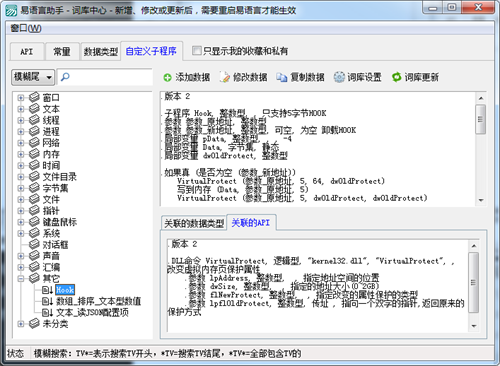This screenshot has height=366, width=500.
Task: Switch to the 常量 tab
Action: coord(62,52)
